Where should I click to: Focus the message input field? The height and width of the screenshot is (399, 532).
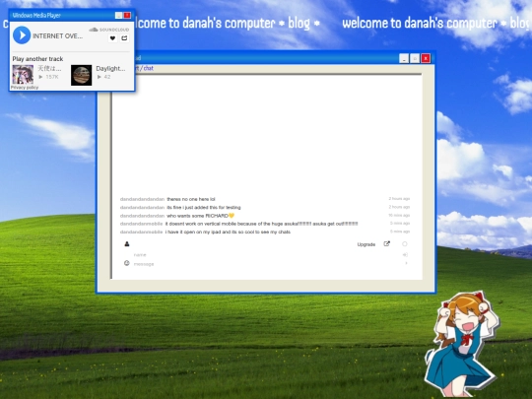click(266, 264)
